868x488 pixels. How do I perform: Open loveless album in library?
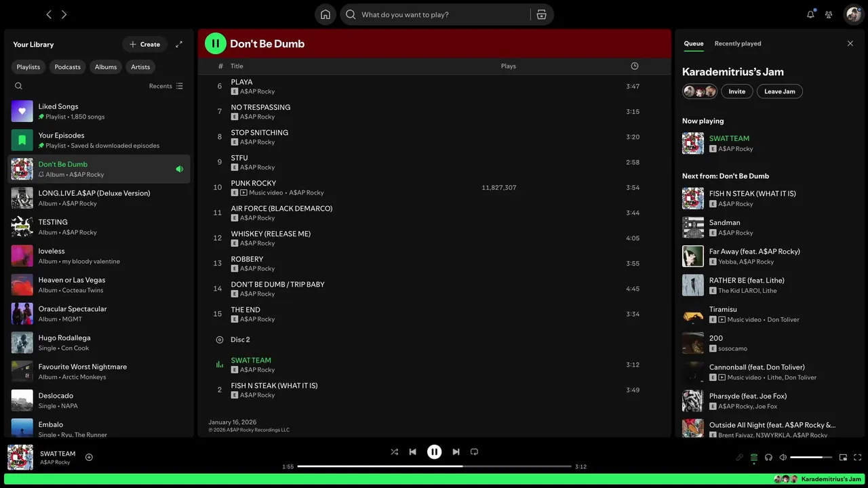[x=99, y=256]
